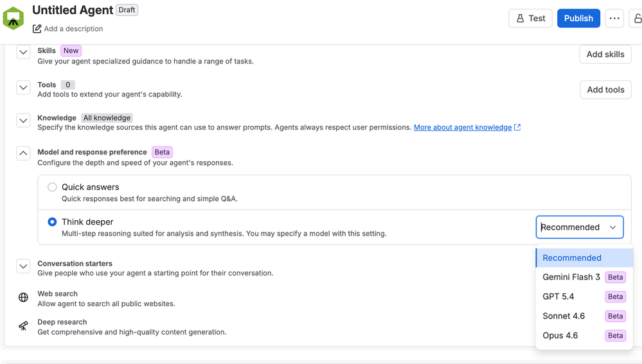Click the Publish button
The image size is (642, 364).
(578, 19)
